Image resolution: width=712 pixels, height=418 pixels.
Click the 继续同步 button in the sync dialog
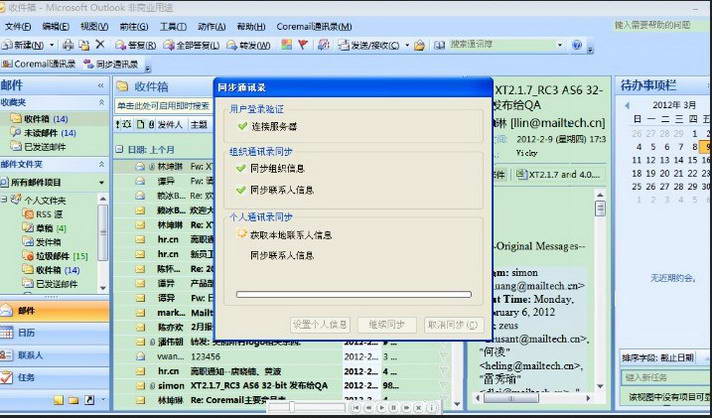(x=387, y=325)
